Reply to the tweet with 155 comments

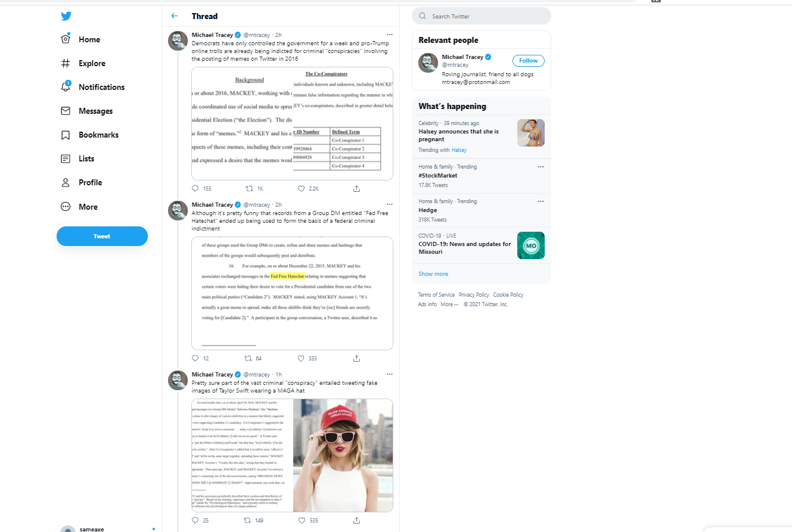[195, 188]
